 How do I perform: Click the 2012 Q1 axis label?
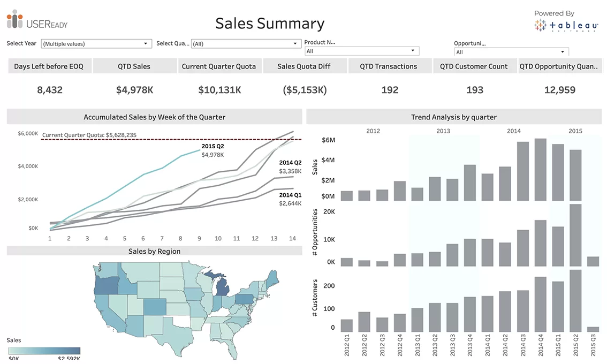pyautogui.click(x=347, y=345)
